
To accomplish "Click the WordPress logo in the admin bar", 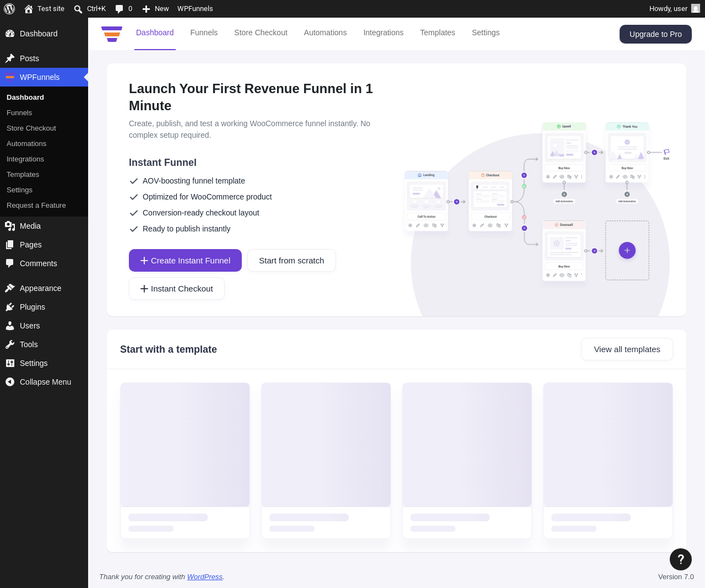I will pos(9,9).
